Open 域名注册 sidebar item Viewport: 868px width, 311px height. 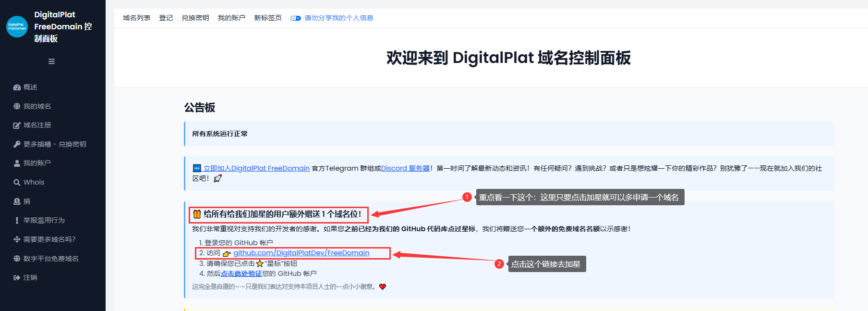(x=37, y=125)
